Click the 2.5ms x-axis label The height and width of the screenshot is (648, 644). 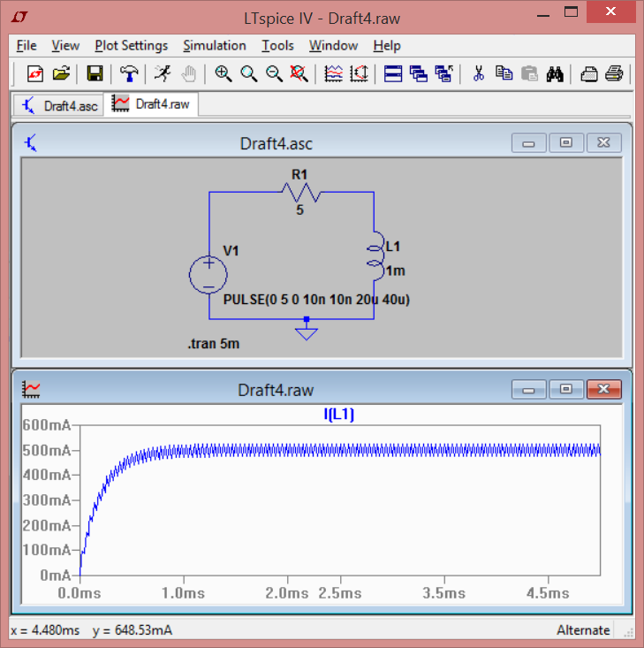(x=340, y=593)
